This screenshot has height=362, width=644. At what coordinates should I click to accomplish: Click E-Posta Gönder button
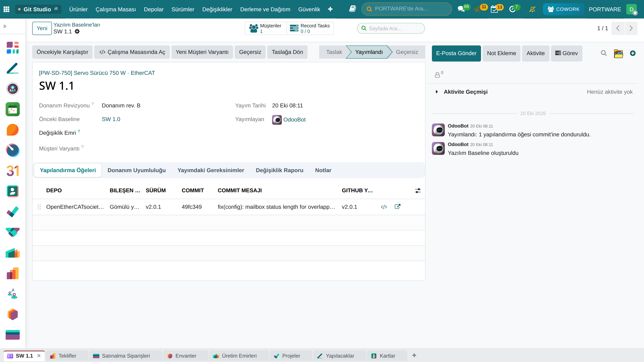(x=456, y=53)
